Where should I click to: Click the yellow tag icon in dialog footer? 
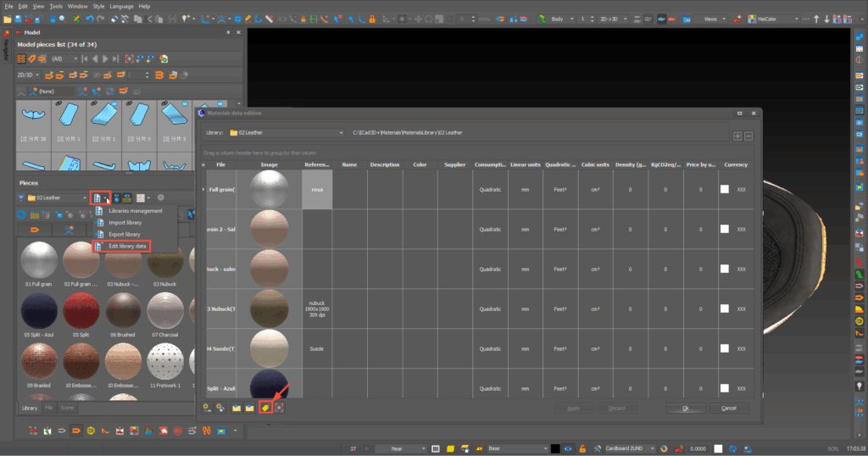(x=264, y=408)
